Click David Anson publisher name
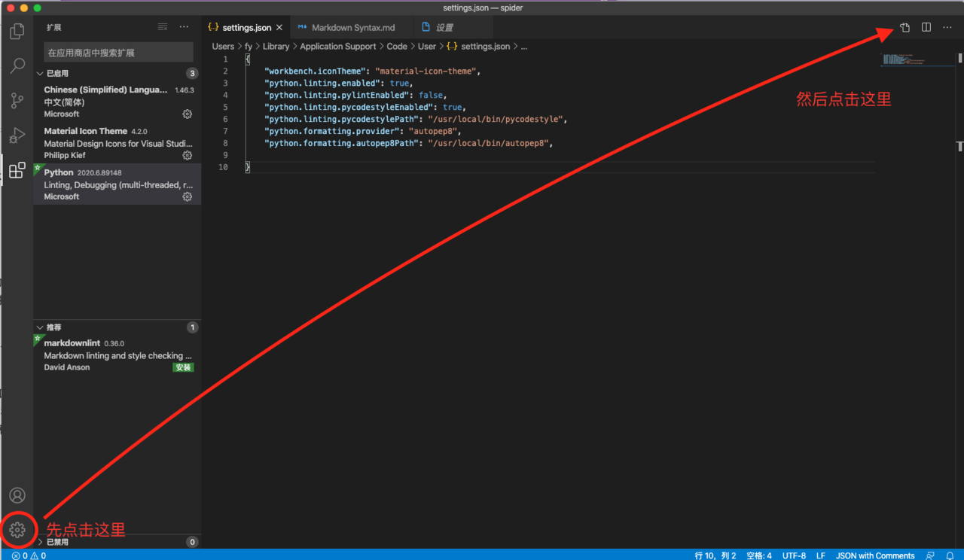The height and width of the screenshot is (560, 964). (67, 367)
